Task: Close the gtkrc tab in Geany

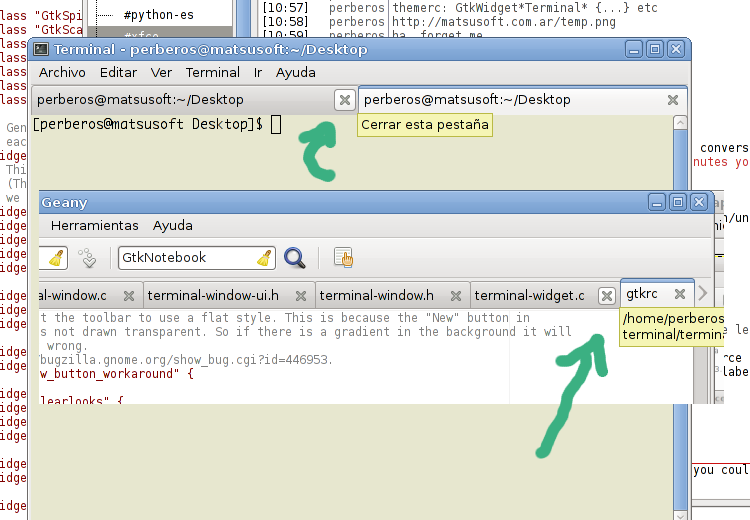Action: pos(680,294)
